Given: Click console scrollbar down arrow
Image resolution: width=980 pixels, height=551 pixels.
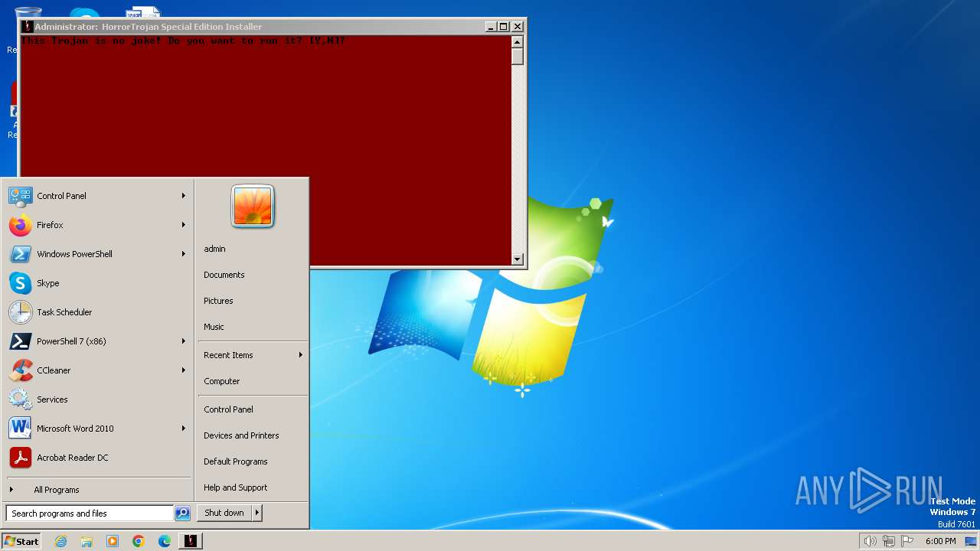Looking at the screenshot, I should pyautogui.click(x=518, y=259).
